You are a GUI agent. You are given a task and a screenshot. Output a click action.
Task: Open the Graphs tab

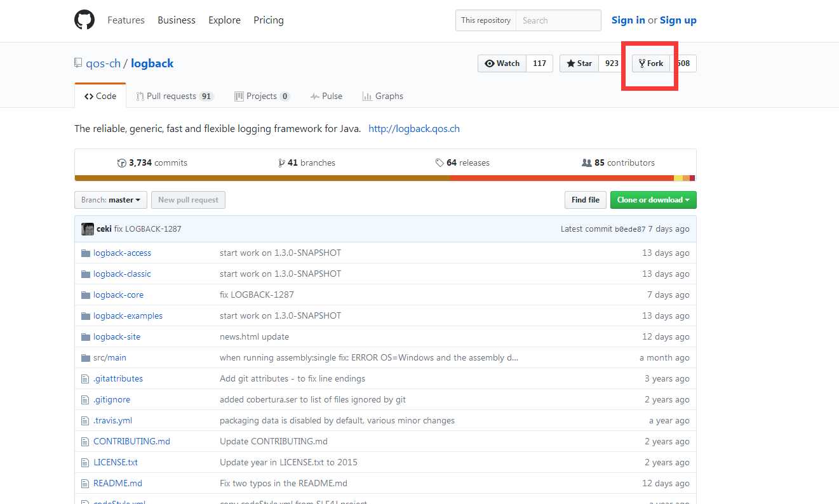point(382,96)
